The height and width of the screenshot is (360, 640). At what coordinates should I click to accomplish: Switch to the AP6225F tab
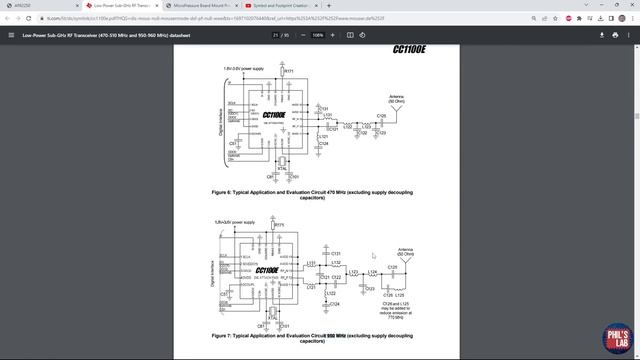(41, 6)
